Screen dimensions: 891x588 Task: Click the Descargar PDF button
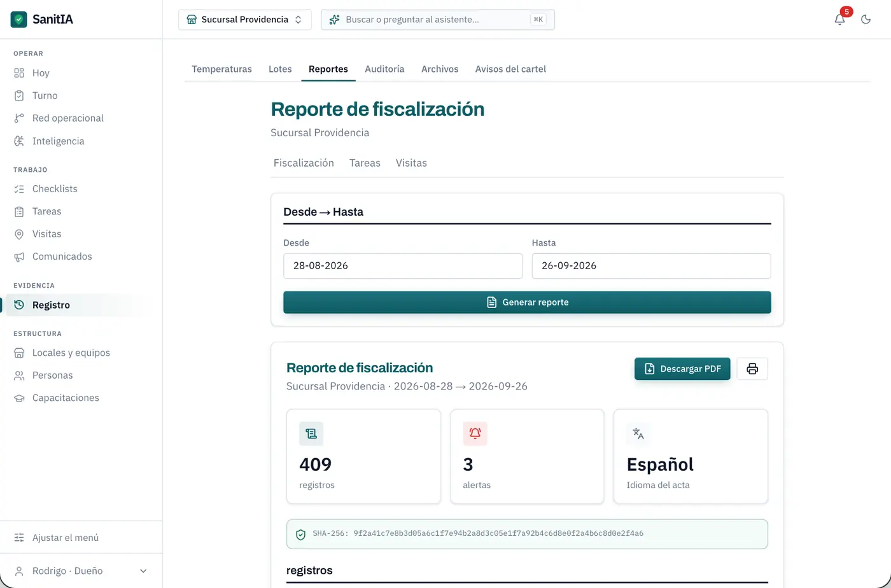[682, 369]
